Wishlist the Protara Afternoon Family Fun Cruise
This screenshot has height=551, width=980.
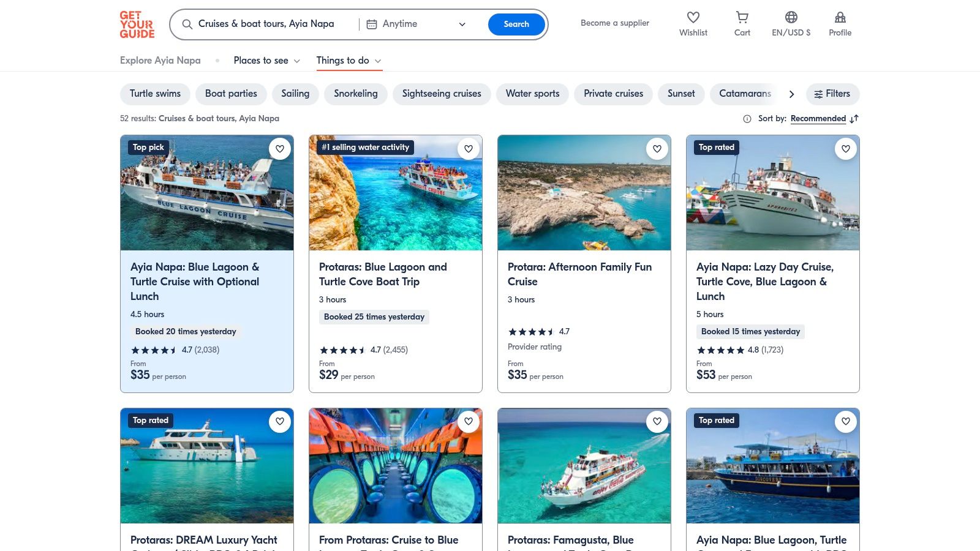click(x=657, y=149)
